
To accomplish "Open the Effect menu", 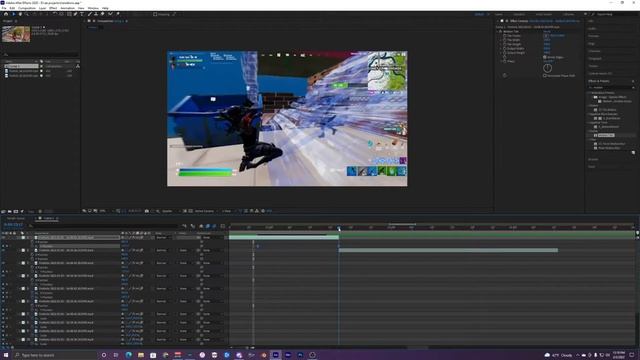I will pos(53,8).
